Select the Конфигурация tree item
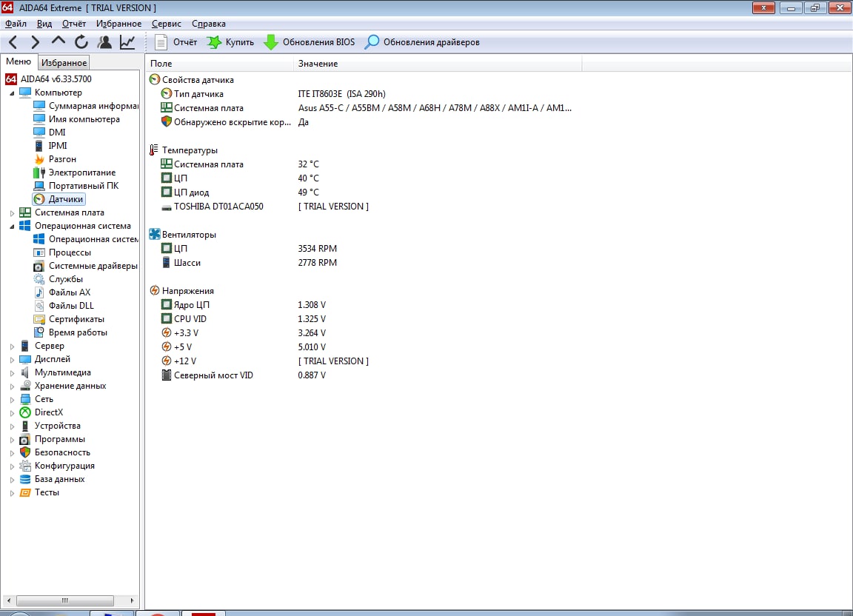Image resolution: width=853 pixels, height=616 pixels. pyautogui.click(x=57, y=466)
